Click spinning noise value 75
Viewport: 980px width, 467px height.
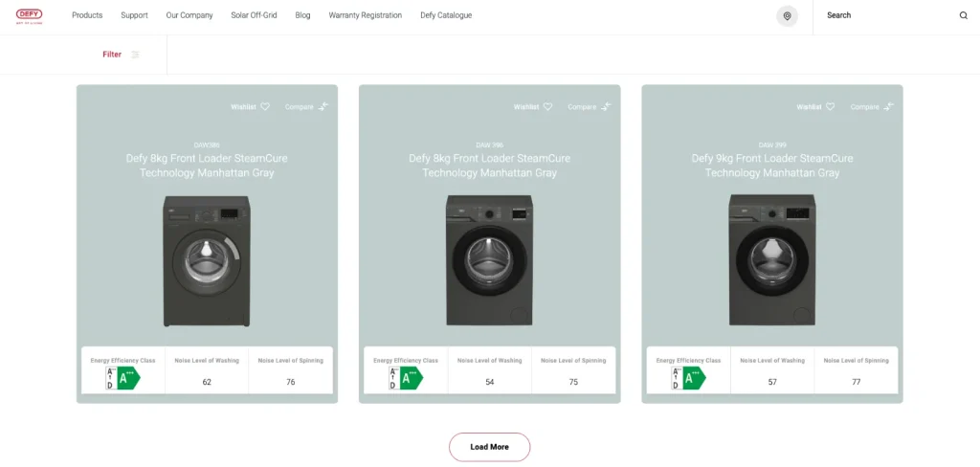[573, 382]
